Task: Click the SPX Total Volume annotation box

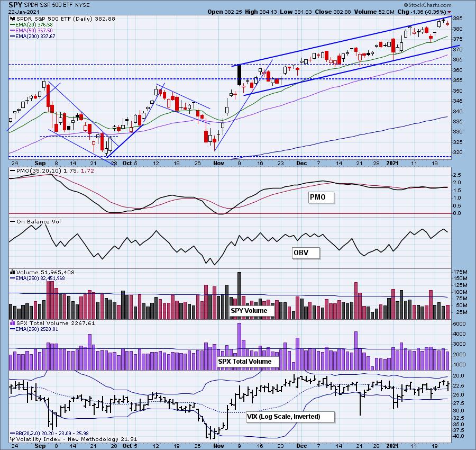Action: 248,361
